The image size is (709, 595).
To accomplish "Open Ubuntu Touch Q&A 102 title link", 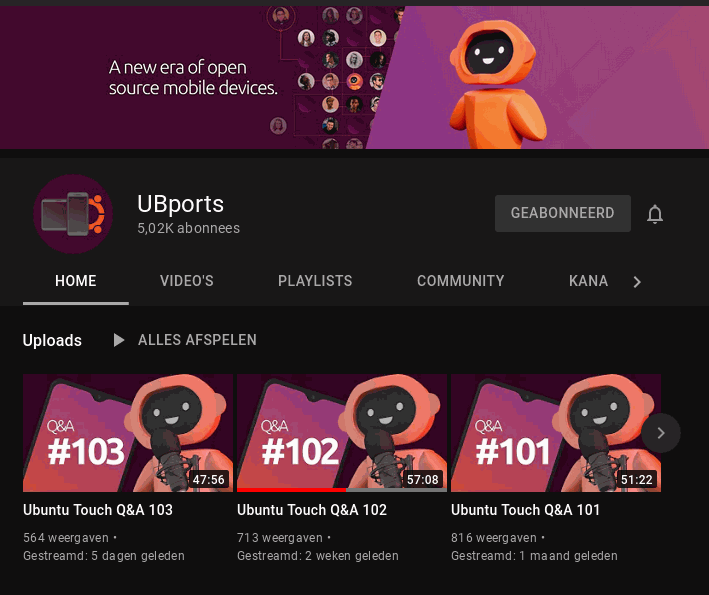I will tap(312, 510).
